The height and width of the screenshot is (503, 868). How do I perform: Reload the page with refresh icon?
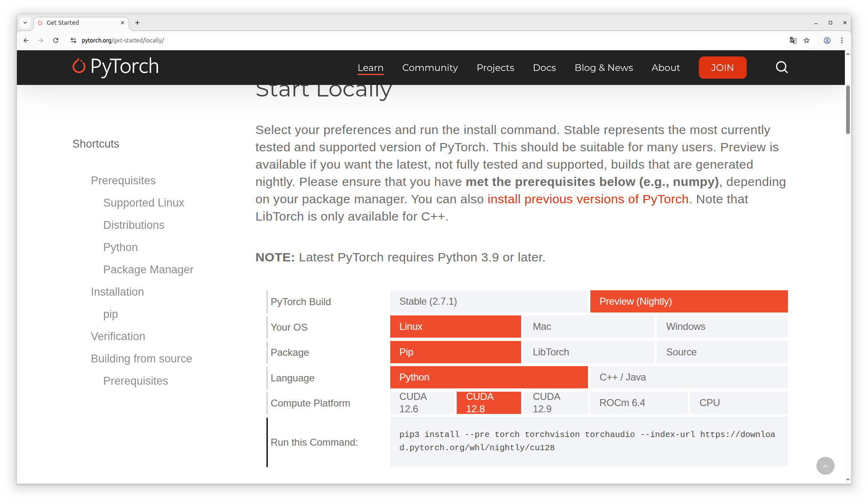(56, 40)
